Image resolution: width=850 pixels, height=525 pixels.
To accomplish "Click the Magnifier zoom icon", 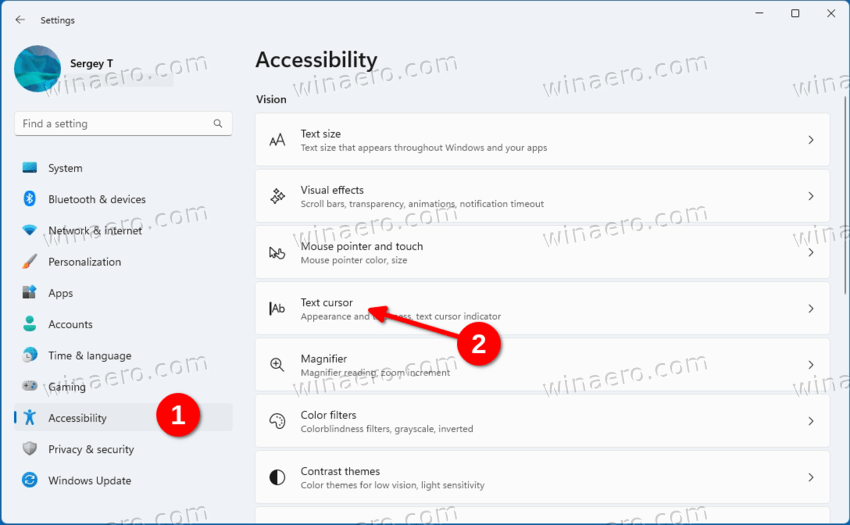I will coord(277,365).
